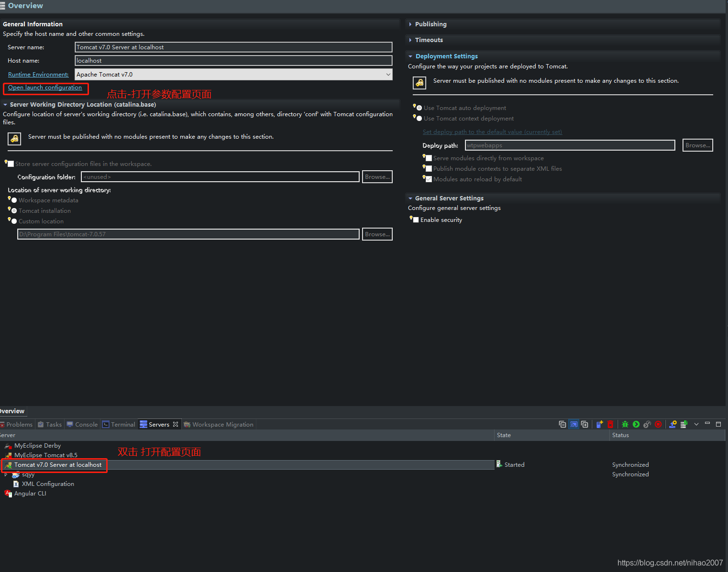Check Store server configuration files in workspace
Screen dimensions: 728x572
[x=10, y=164]
